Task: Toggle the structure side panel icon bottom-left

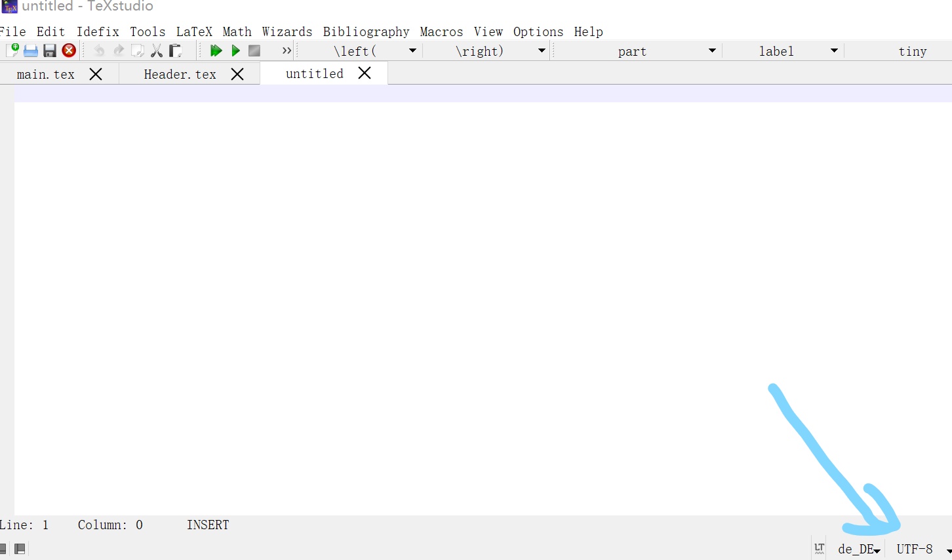Action: pyautogui.click(x=3, y=549)
